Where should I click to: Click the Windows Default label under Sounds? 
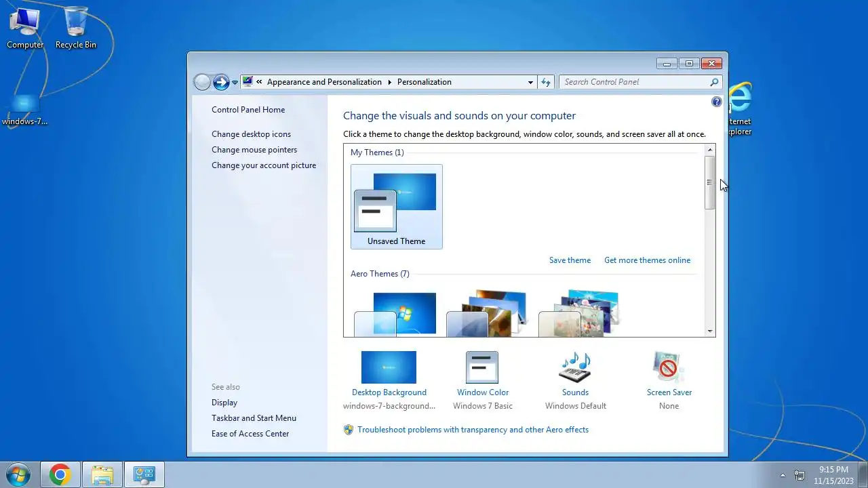(x=576, y=406)
